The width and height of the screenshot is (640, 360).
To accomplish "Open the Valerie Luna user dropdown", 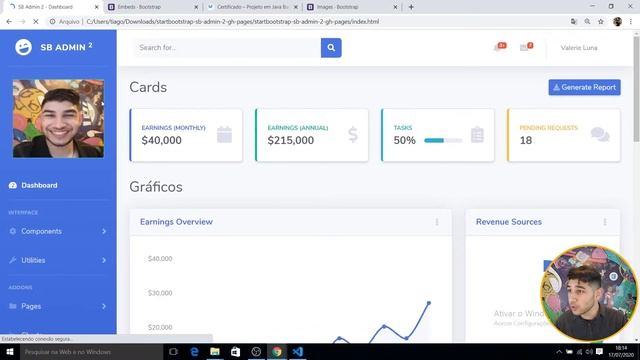I will click(x=579, y=48).
